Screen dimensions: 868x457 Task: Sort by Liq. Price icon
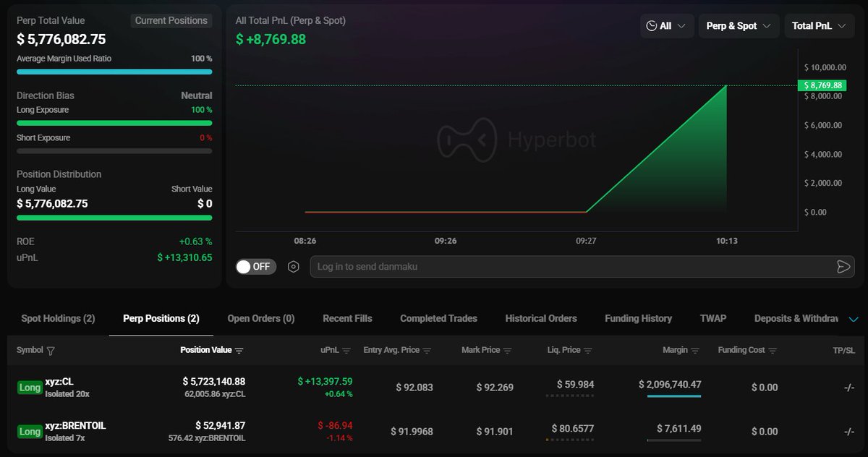click(588, 351)
